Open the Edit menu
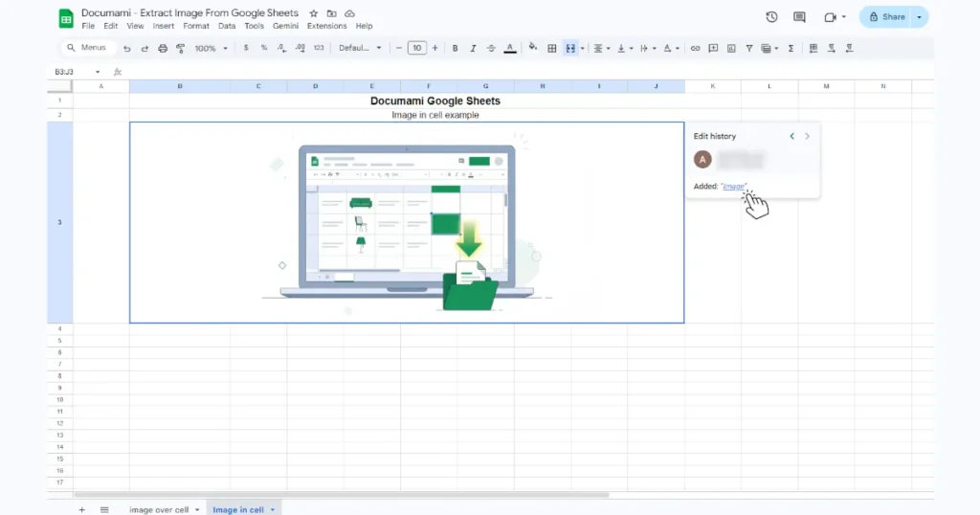980x515 pixels. point(111,26)
